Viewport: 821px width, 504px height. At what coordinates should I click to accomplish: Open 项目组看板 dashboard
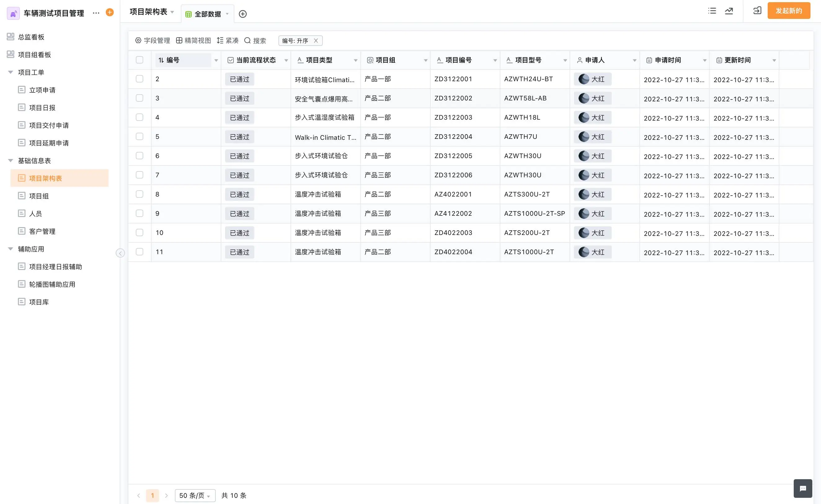34,55
